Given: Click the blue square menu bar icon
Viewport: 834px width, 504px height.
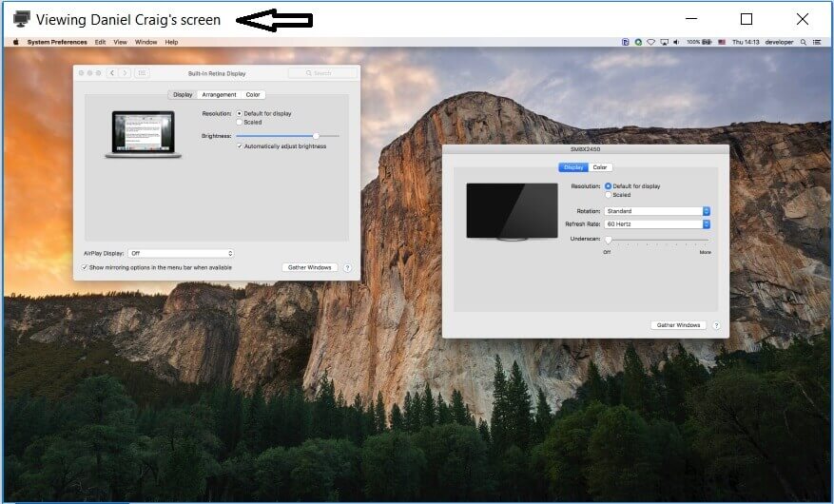Looking at the screenshot, I should point(626,42).
